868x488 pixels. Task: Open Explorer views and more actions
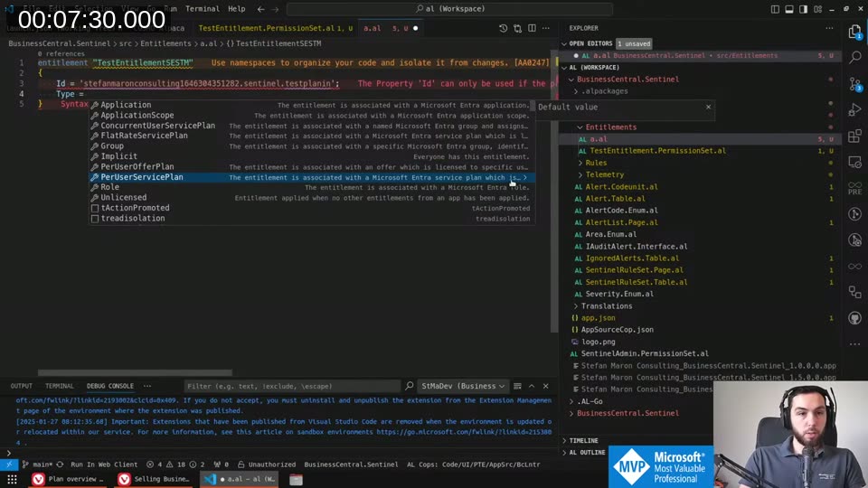tap(829, 28)
